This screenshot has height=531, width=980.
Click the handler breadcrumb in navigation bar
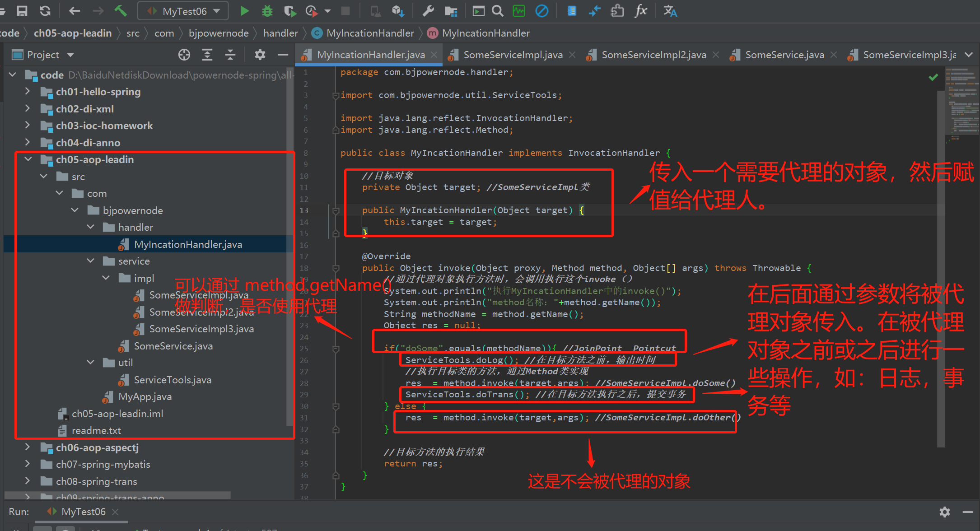pyautogui.click(x=280, y=33)
